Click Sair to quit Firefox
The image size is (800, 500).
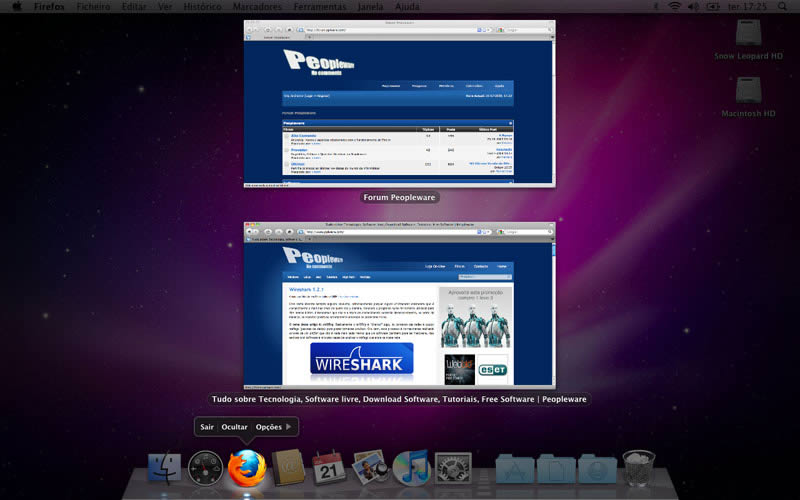click(207, 427)
